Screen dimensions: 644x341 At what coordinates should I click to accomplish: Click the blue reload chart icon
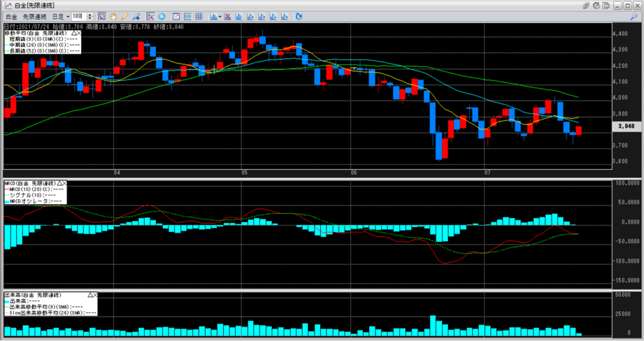pos(299,17)
